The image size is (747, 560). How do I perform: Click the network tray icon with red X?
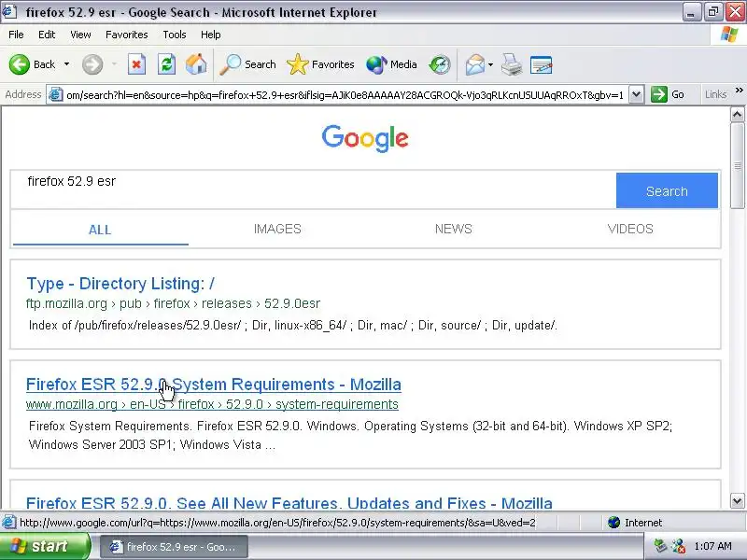click(679, 546)
